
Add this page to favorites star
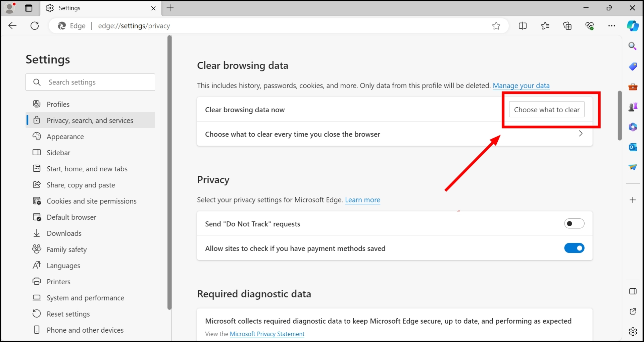[496, 26]
